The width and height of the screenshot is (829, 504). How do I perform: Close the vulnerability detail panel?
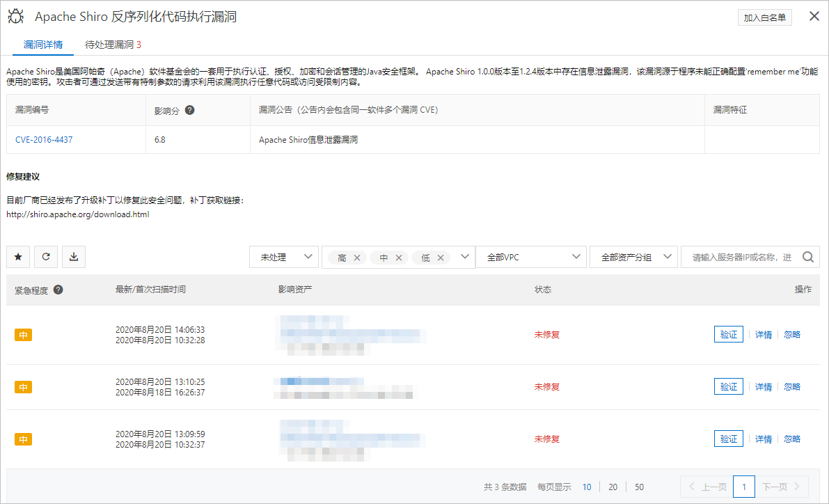pos(814,17)
